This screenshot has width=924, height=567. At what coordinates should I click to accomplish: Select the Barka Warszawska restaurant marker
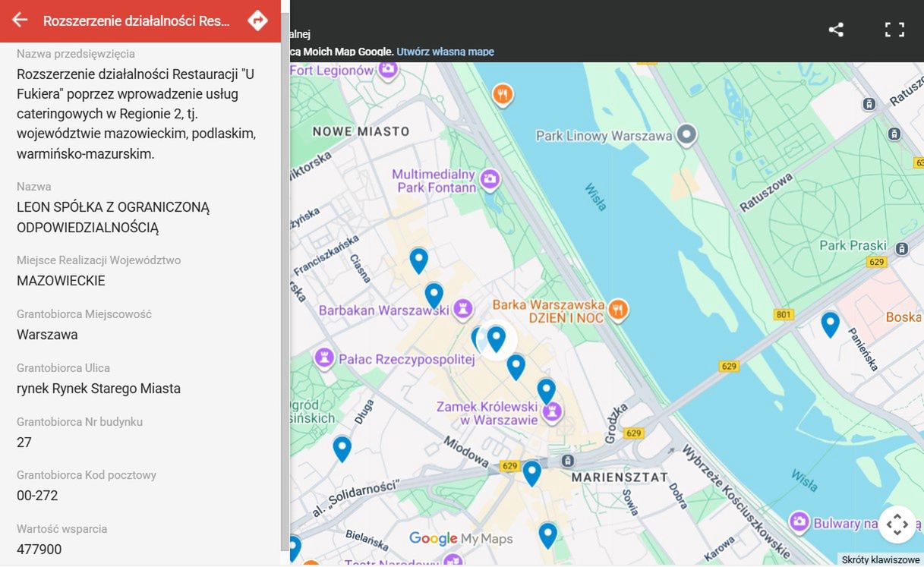tap(619, 309)
